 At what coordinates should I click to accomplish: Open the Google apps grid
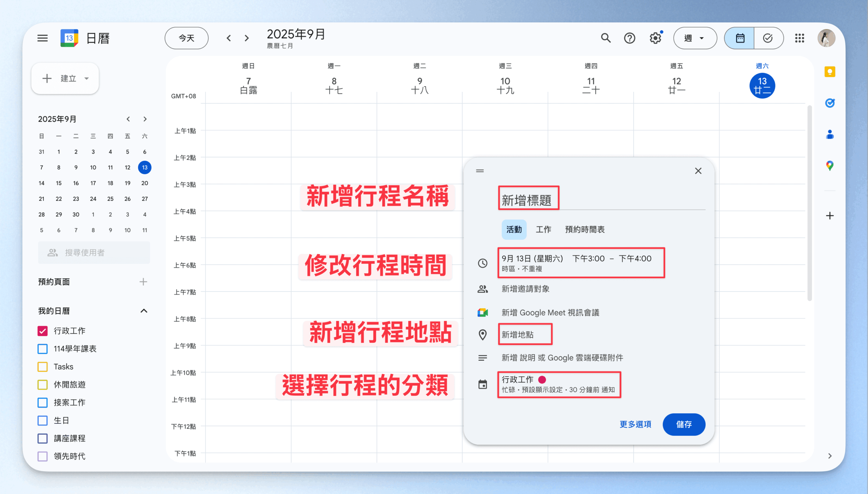(x=799, y=38)
